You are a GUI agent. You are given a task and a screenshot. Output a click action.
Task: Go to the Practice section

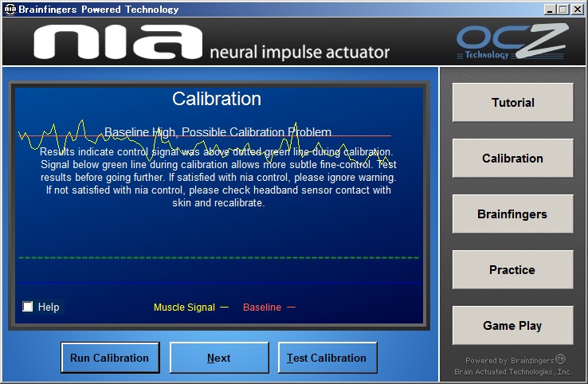click(x=512, y=269)
